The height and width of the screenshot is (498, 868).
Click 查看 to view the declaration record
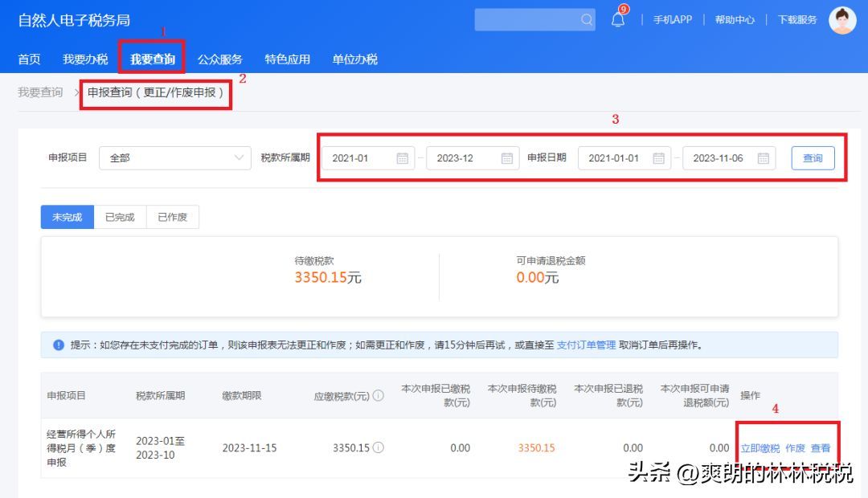pyautogui.click(x=821, y=448)
